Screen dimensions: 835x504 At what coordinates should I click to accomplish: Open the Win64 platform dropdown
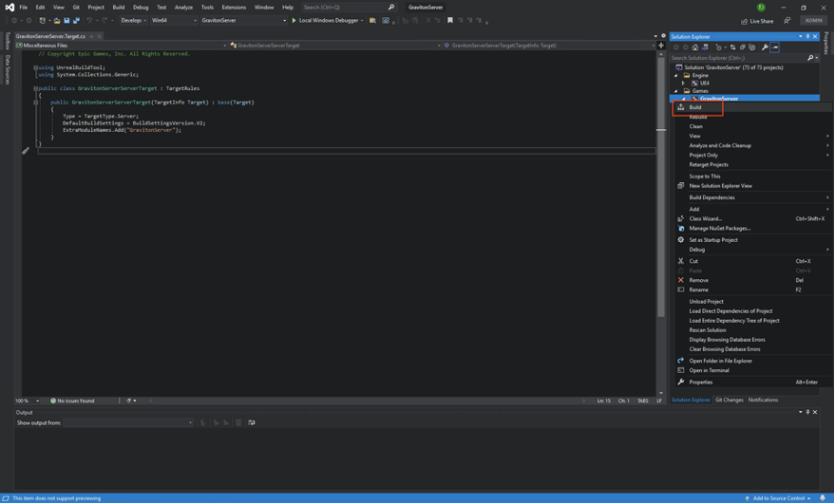pos(174,20)
